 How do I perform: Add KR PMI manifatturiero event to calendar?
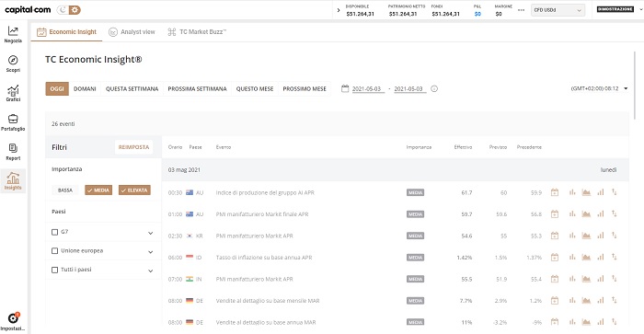(555, 236)
